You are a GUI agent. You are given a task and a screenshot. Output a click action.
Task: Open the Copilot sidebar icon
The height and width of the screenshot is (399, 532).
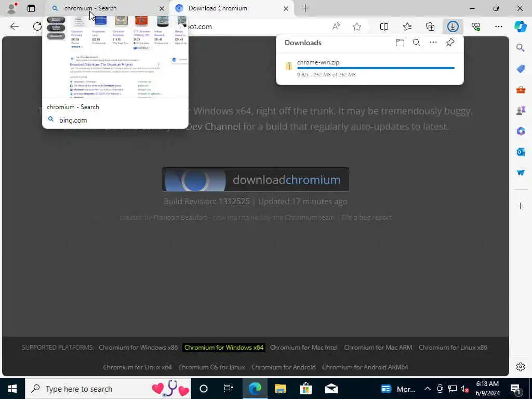[x=521, y=26]
